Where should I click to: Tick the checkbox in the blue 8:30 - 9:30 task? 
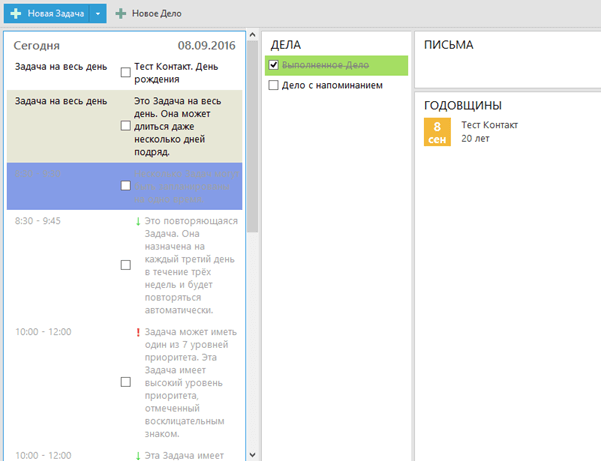click(125, 186)
